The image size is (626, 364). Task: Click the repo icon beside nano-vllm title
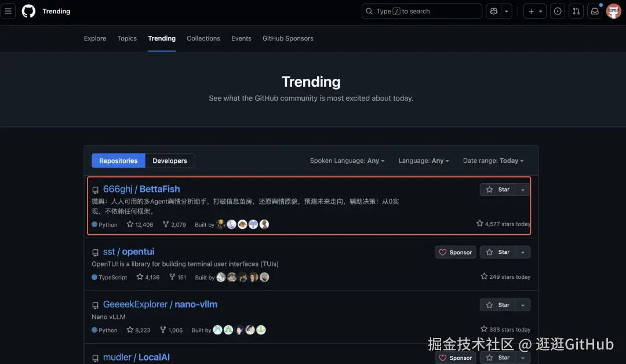pos(95,305)
